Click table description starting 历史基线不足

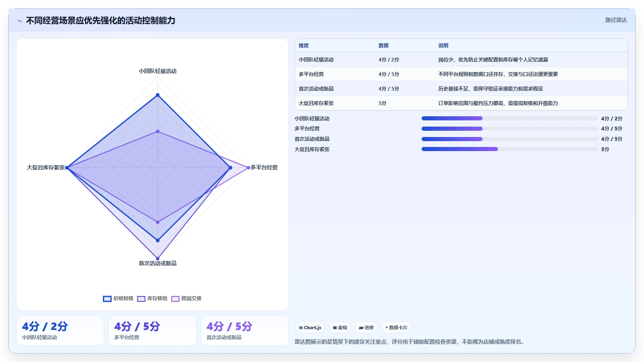pos(490,89)
